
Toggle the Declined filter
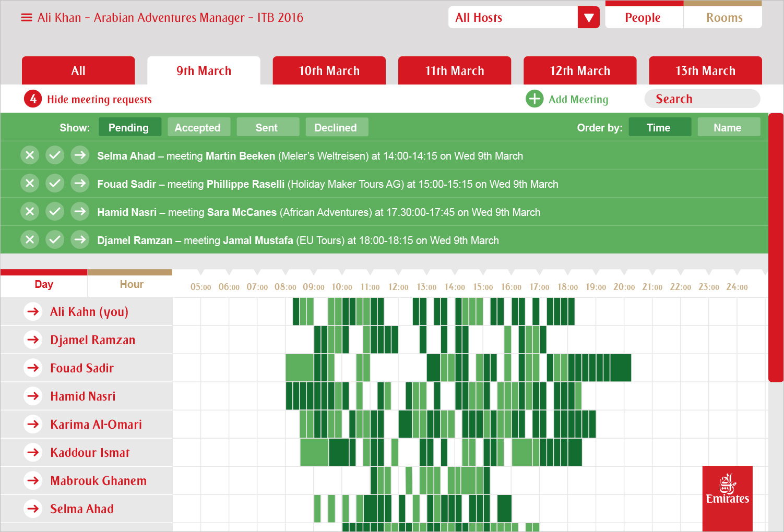[336, 127]
